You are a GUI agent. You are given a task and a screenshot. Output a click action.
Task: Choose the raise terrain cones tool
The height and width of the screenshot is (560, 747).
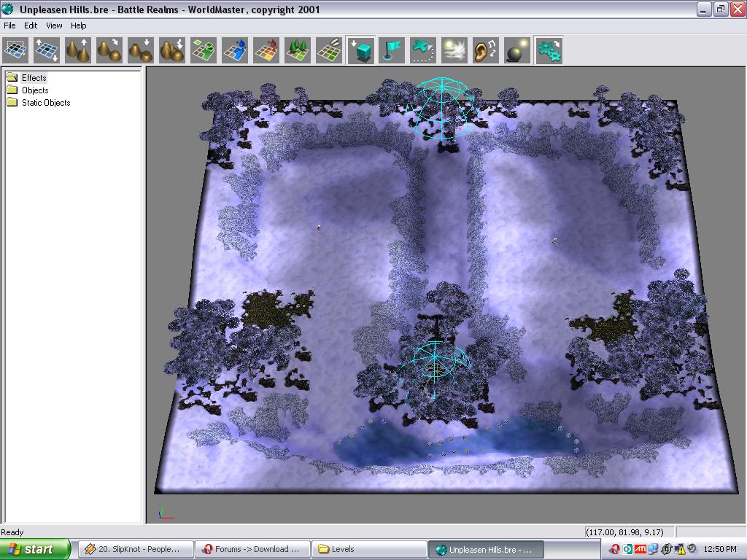tap(78, 51)
